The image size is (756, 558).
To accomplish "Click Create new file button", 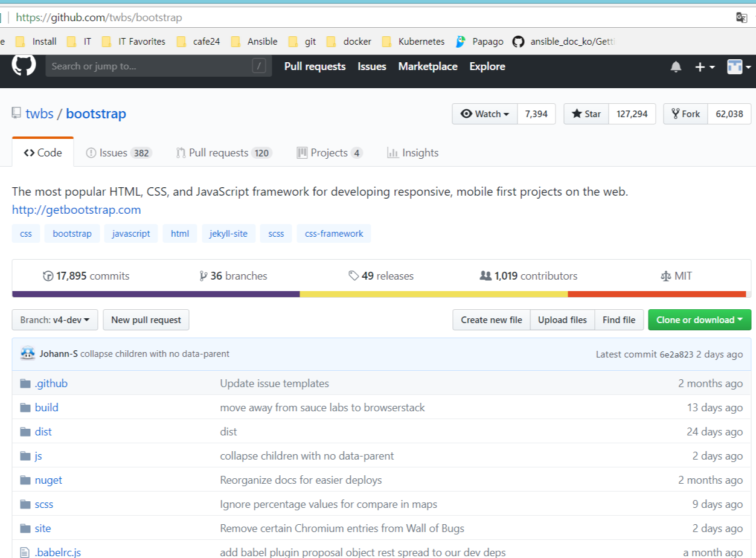I will point(492,320).
